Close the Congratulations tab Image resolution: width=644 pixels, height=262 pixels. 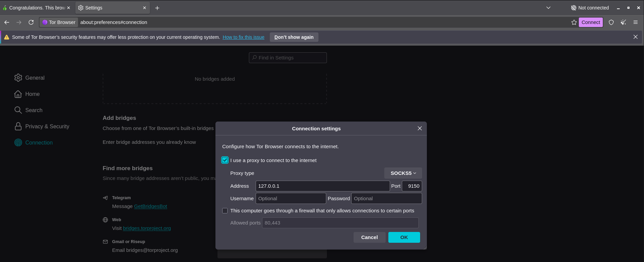(x=69, y=8)
